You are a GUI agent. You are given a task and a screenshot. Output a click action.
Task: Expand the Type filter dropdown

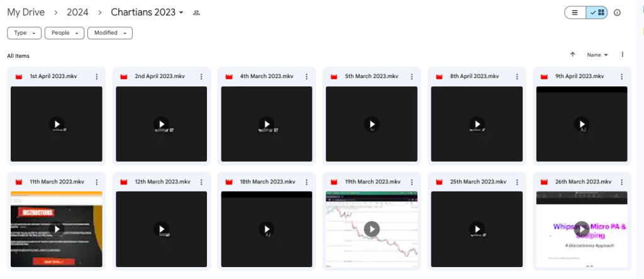(x=25, y=33)
